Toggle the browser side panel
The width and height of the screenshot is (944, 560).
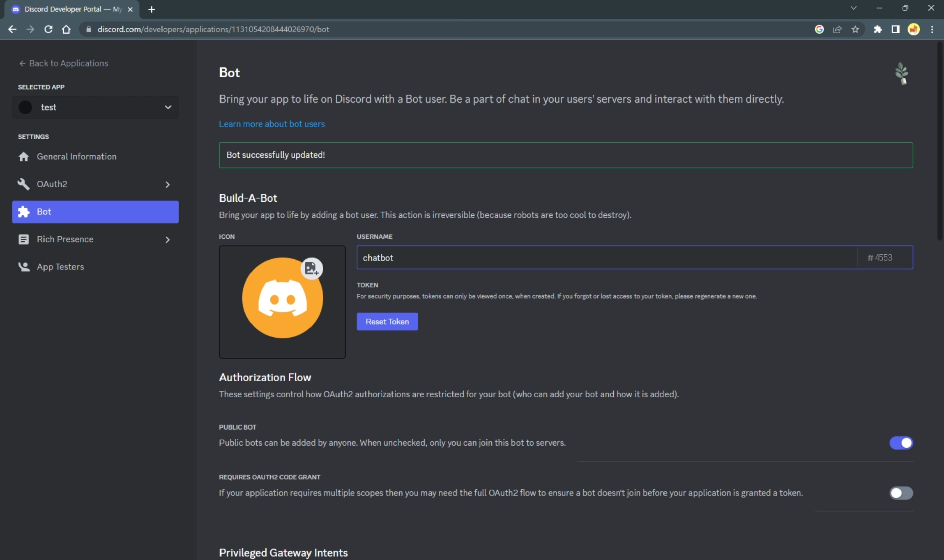tap(895, 29)
